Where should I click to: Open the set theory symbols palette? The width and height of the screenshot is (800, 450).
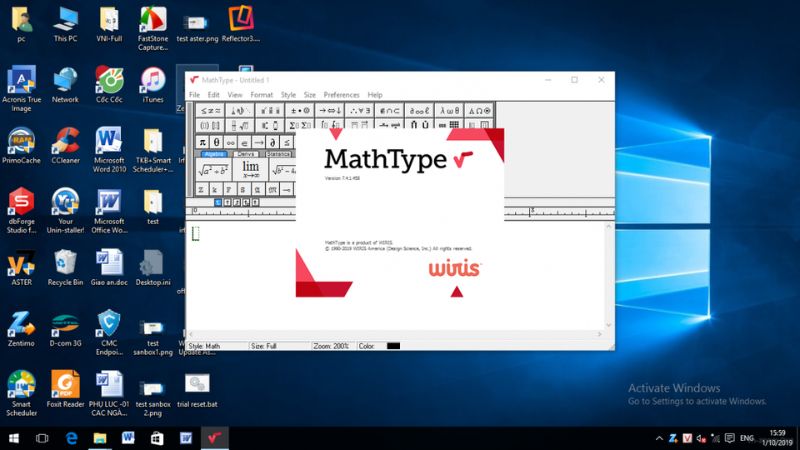point(389,111)
